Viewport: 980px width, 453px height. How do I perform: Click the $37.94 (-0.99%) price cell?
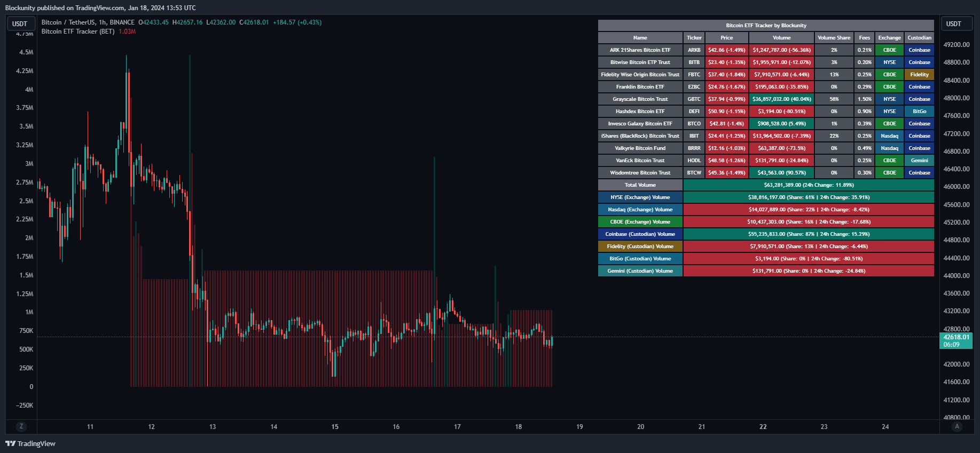click(727, 99)
